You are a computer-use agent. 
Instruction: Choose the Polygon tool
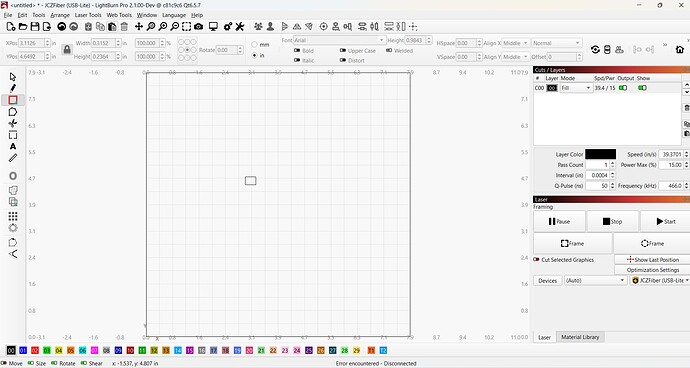(13, 112)
